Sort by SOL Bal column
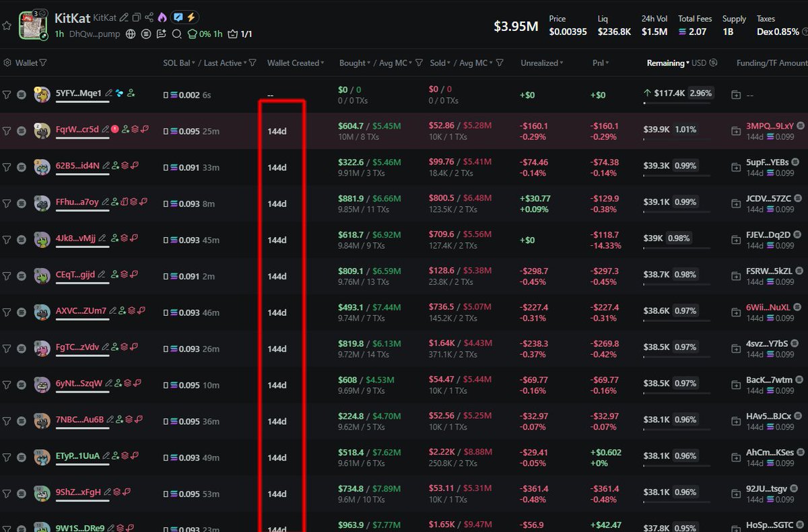 click(x=178, y=63)
